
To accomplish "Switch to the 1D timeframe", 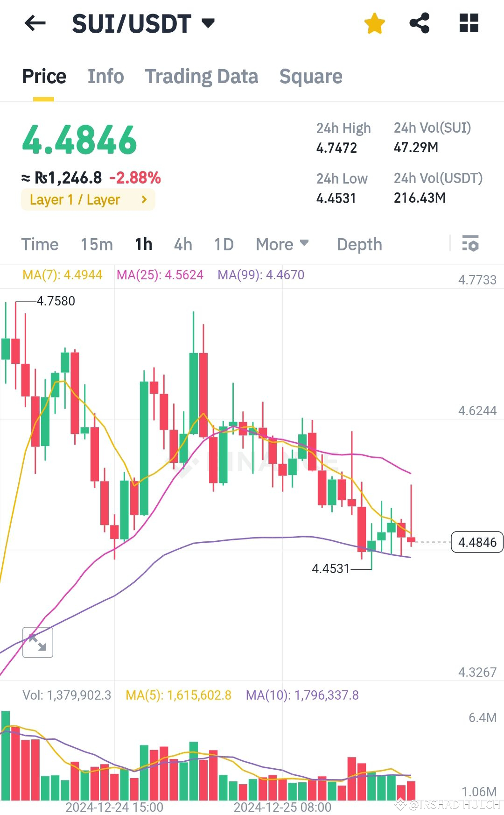I will pos(223,244).
